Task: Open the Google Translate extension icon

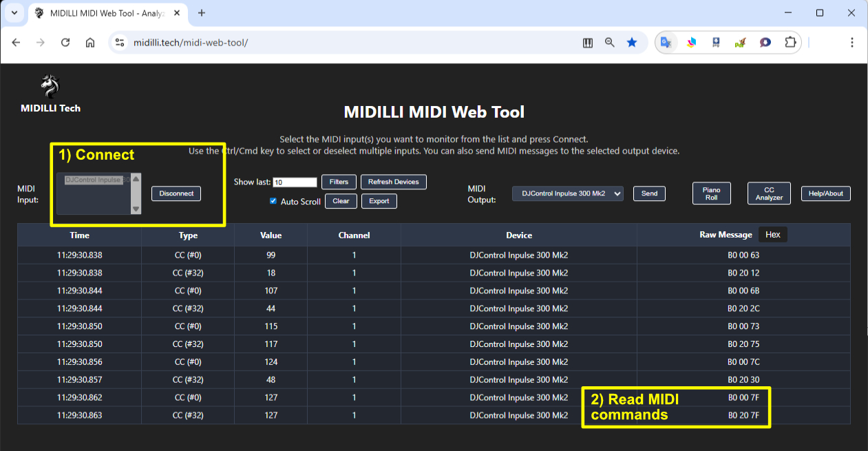Action: pos(666,43)
